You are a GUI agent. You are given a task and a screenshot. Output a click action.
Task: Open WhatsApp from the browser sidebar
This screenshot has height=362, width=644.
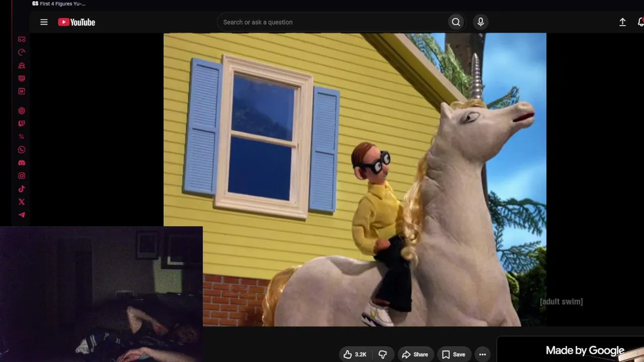[22, 150]
